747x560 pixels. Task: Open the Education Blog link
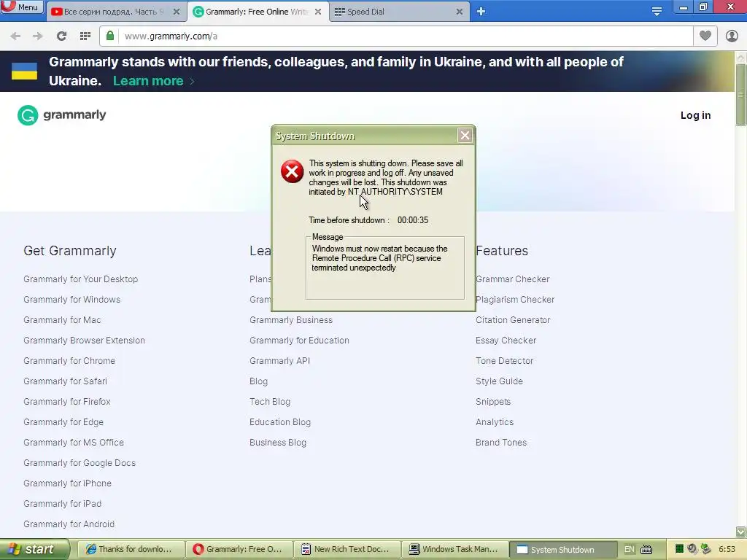coord(280,422)
